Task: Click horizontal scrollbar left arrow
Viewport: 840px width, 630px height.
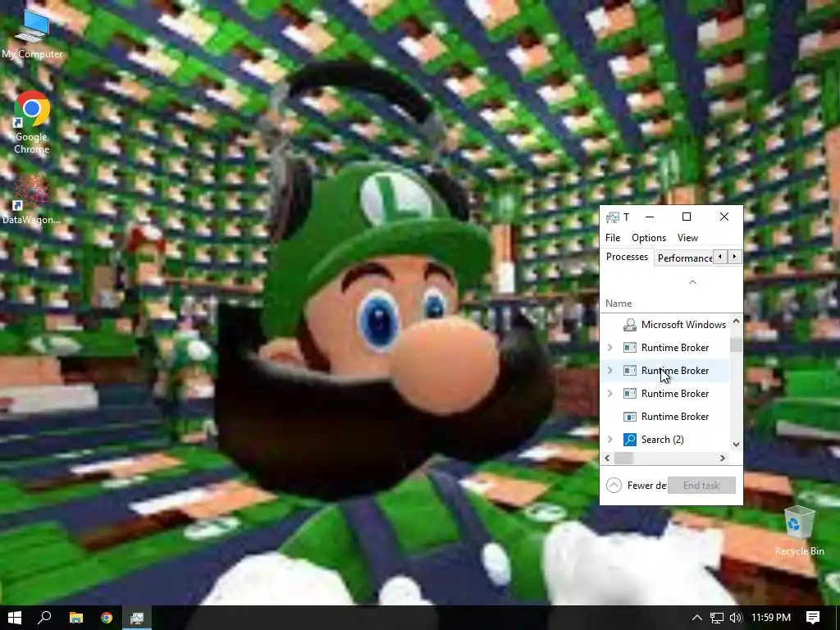Action: point(607,459)
